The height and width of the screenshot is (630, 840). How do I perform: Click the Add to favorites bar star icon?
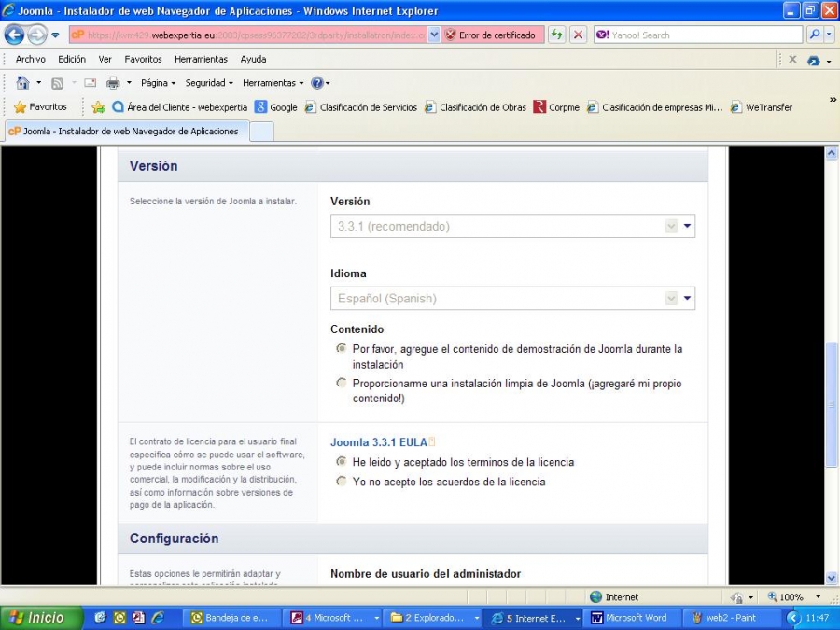98,107
